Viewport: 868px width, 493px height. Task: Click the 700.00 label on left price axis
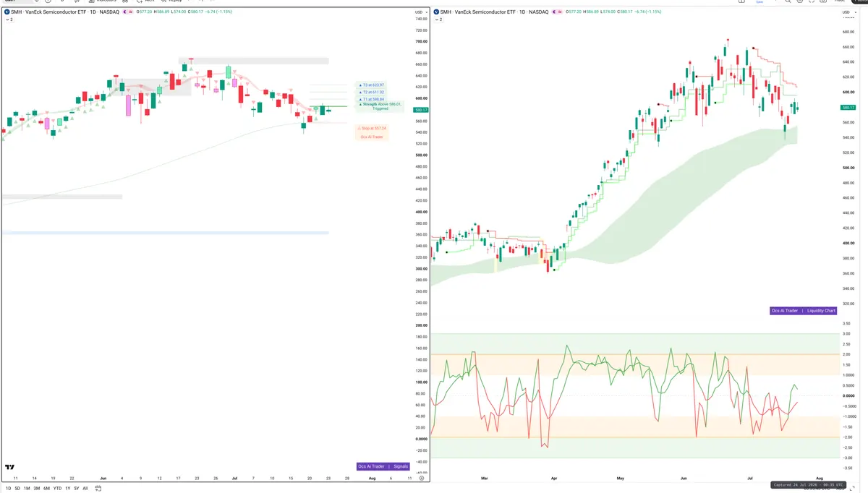[x=420, y=41]
